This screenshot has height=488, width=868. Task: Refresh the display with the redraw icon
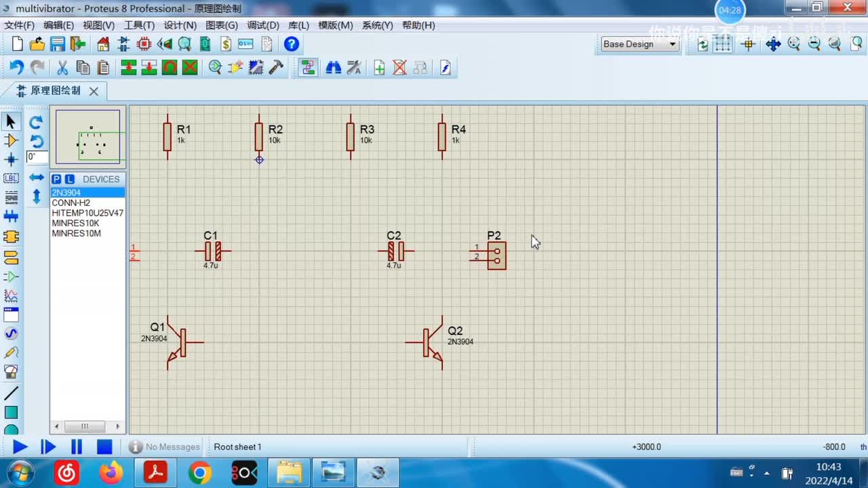[703, 44]
